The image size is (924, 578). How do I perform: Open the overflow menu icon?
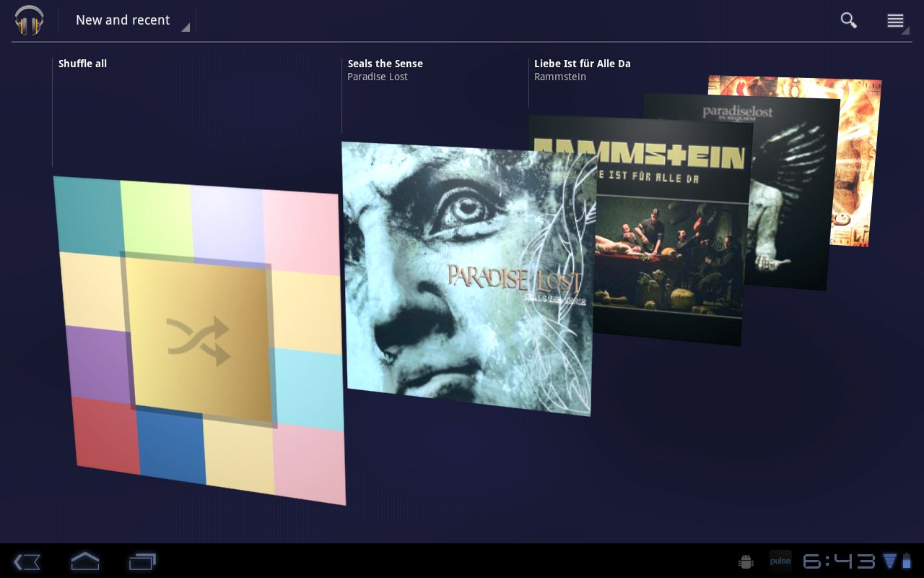(x=895, y=21)
